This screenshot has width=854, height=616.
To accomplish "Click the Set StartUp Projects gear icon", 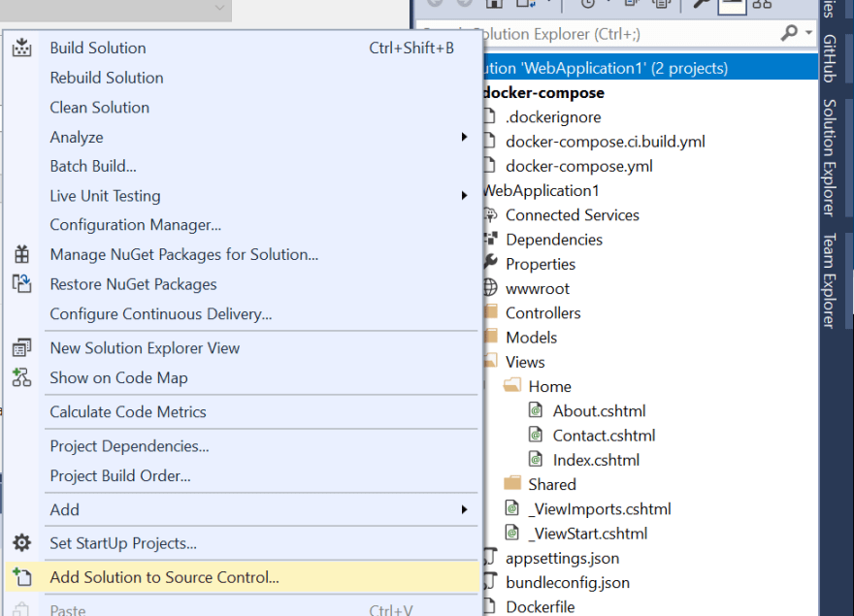I will pyautogui.click(x=21, y=542).
